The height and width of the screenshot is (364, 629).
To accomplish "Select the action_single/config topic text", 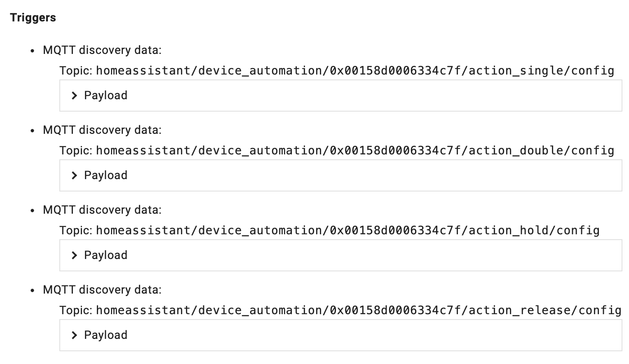I will (355, 71).
